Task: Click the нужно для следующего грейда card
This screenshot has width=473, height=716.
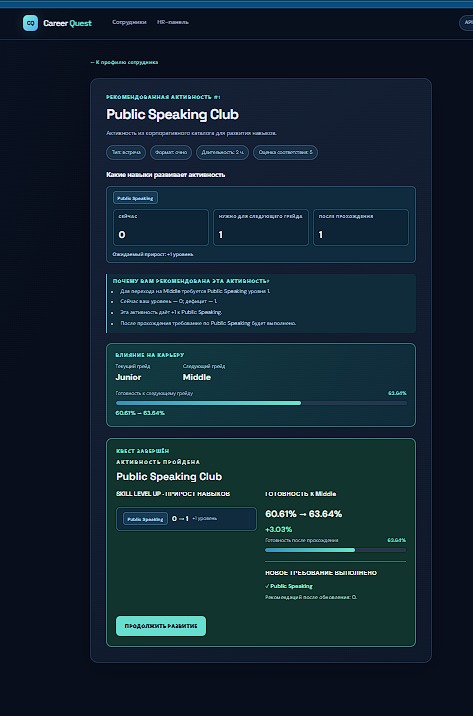Action: 261,227
